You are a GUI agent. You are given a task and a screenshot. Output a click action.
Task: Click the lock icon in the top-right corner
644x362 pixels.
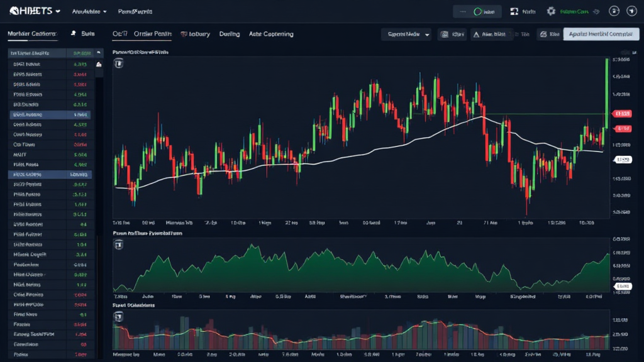614,11
